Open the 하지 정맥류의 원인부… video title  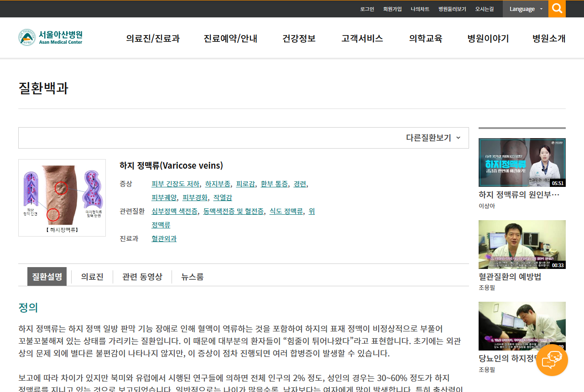(519, 195)
